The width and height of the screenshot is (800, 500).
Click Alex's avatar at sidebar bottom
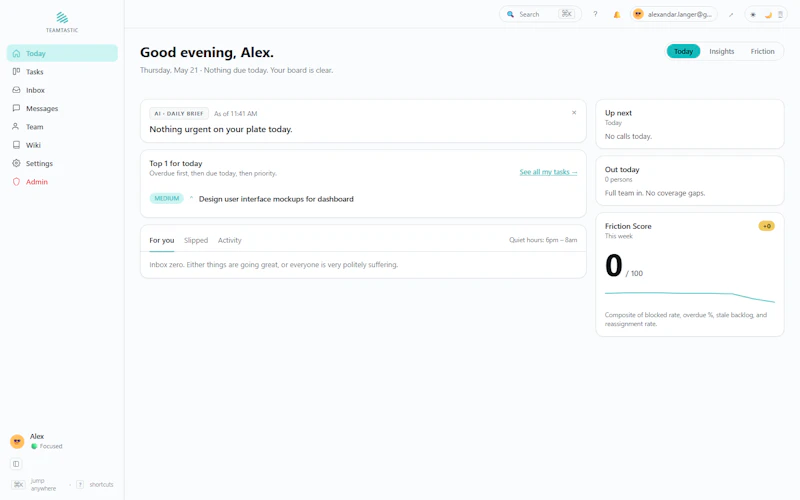click(x=17, y=441)
